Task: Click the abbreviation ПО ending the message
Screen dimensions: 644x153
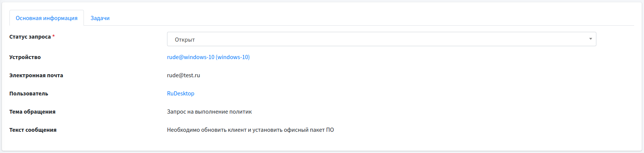Action: pyautogui.click(x=330, y=130)
